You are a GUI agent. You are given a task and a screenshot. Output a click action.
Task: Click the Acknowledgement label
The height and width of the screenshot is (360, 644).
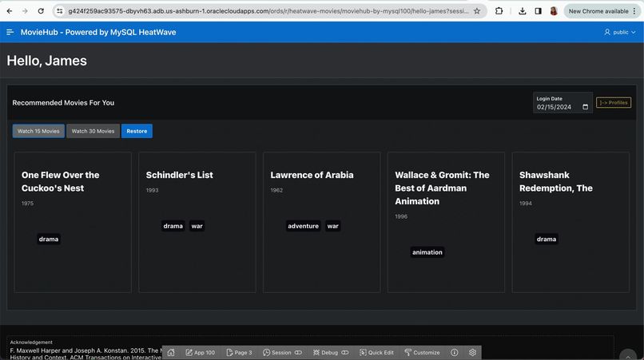click(31, 342)
